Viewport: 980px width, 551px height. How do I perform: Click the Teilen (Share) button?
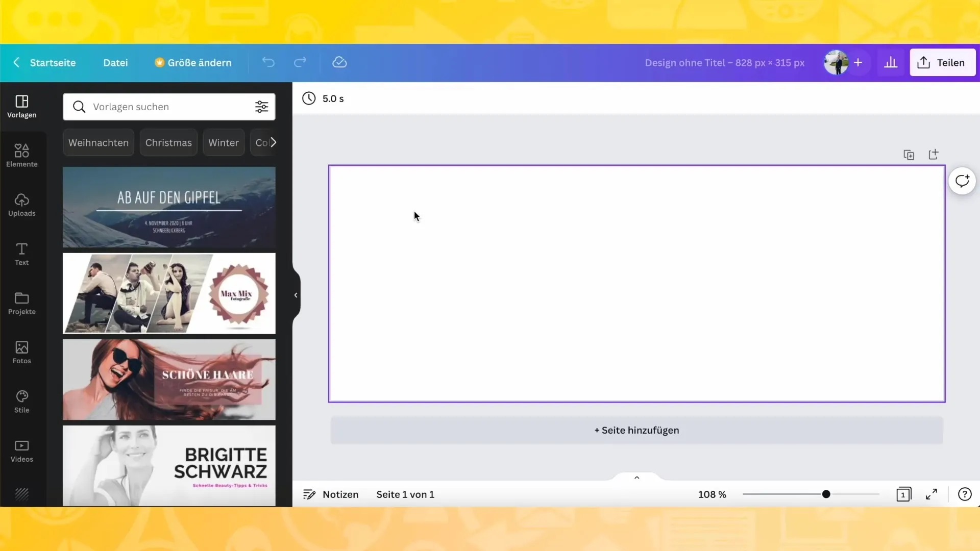[942, 62]
